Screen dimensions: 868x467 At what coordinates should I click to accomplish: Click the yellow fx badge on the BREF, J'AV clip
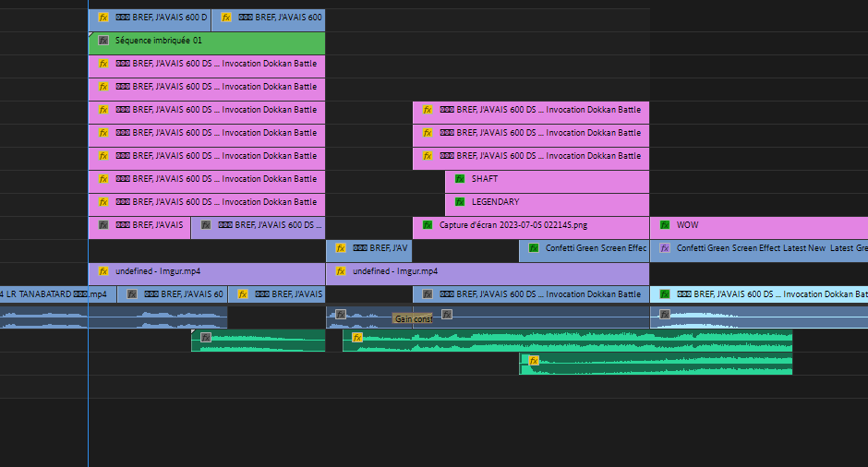point(341,248)
